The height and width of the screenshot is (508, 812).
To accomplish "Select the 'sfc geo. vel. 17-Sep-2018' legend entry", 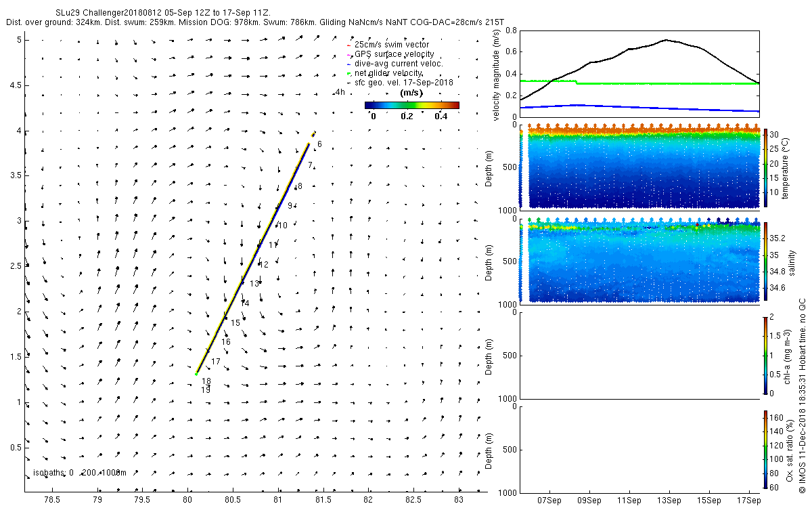I will [399, 83].
